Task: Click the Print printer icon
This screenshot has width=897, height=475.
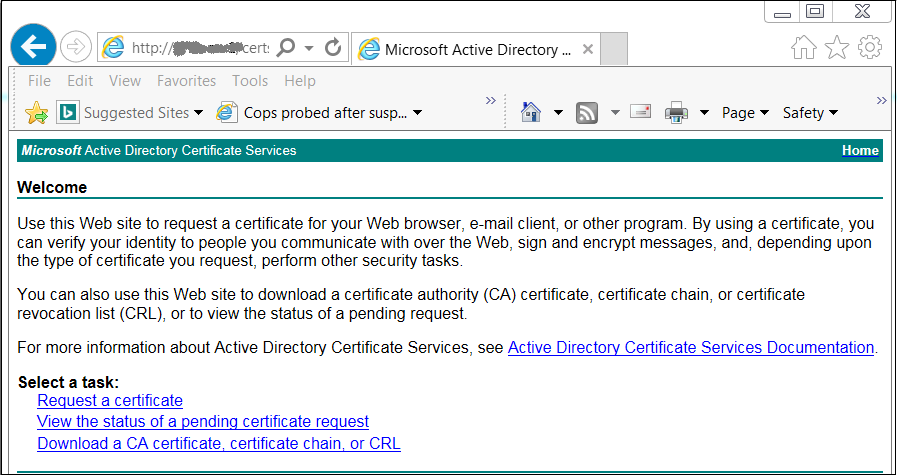Action: click(x=676, y=113)
